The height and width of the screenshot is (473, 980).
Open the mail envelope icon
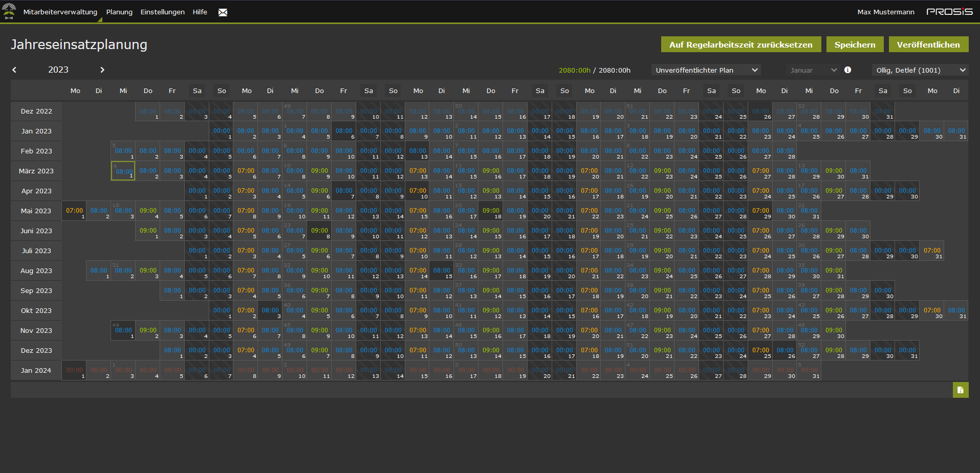tap(223, 12)
